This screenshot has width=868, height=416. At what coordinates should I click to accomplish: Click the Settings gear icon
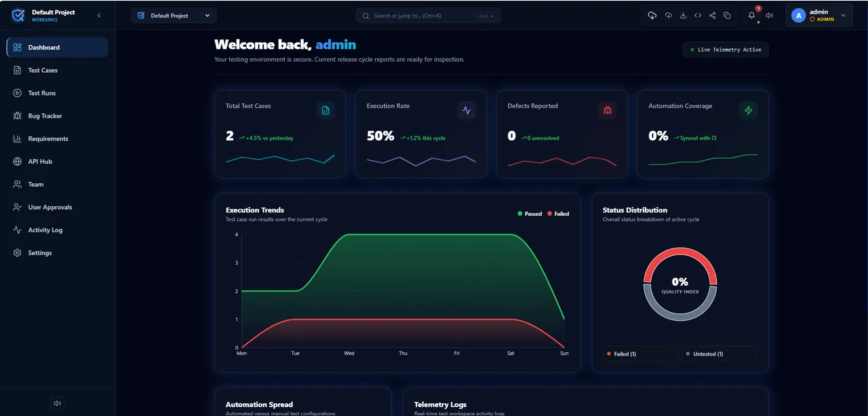[18, 252]
